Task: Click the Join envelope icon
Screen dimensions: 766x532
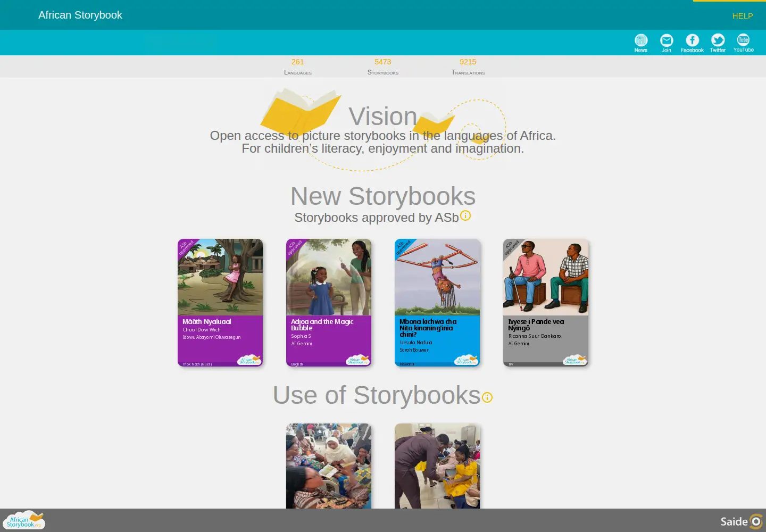Action: (667, 43)
